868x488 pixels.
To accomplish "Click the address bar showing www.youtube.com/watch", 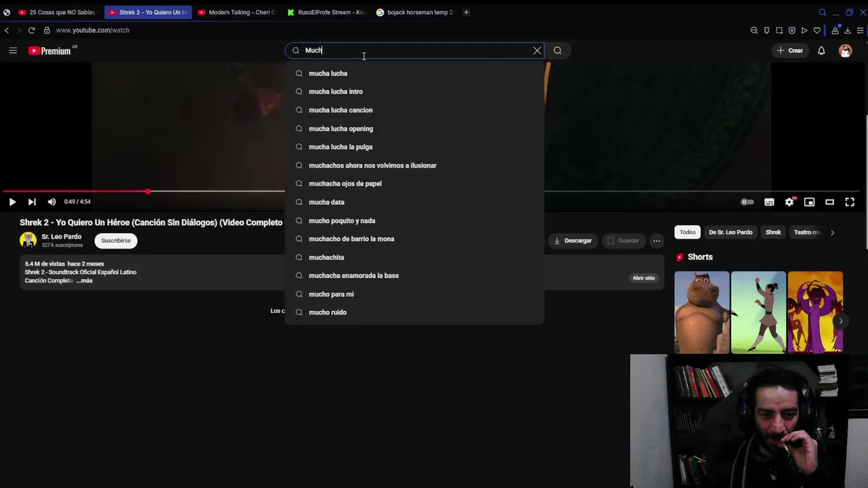I will 93,30.
